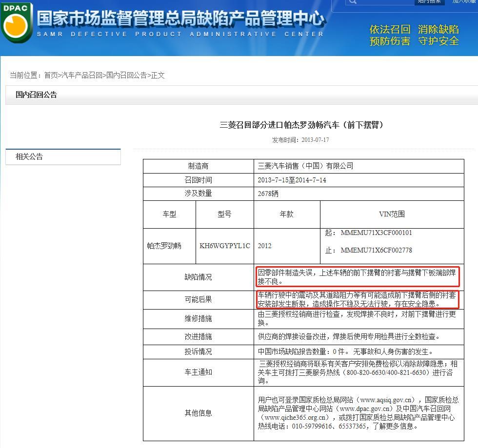
Task: Click the slogan 依法召回 消除缺陷
Action: click(x=414, y=29)
